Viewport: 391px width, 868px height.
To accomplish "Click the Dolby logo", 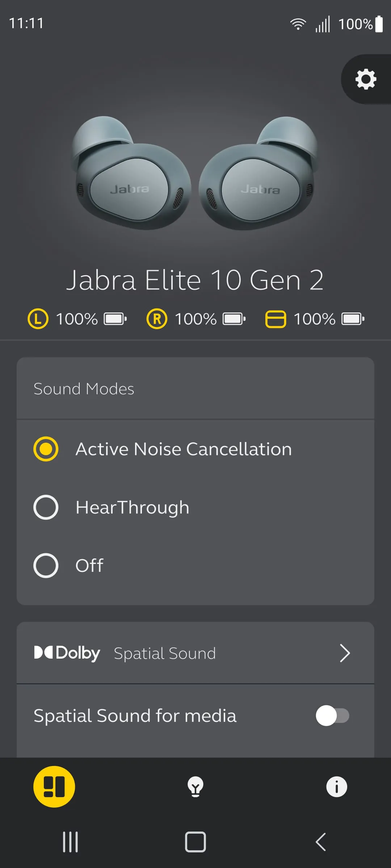I will point(67,653).
